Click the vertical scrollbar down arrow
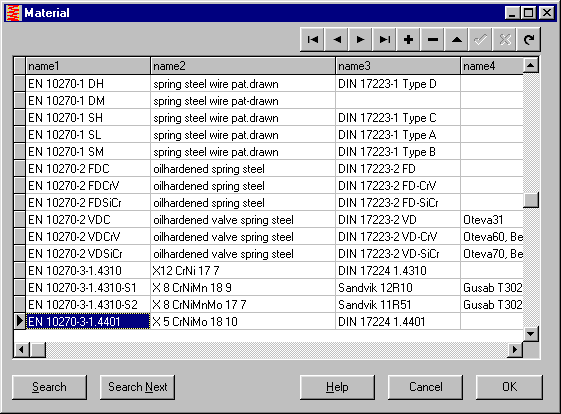This screenshot has width=561, height=414. 531,334
